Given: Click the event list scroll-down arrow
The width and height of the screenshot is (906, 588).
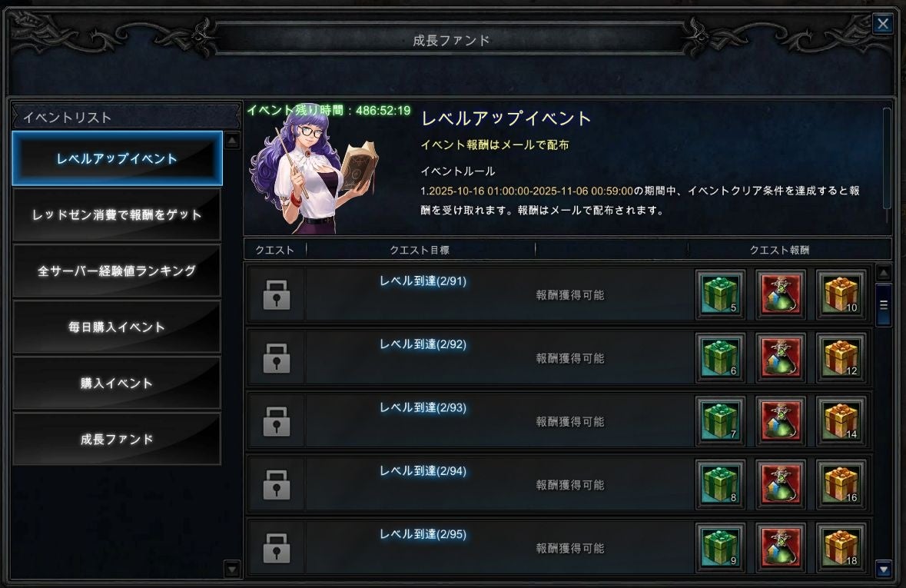Looking at the screenshot, I should [x=232, y=569].
